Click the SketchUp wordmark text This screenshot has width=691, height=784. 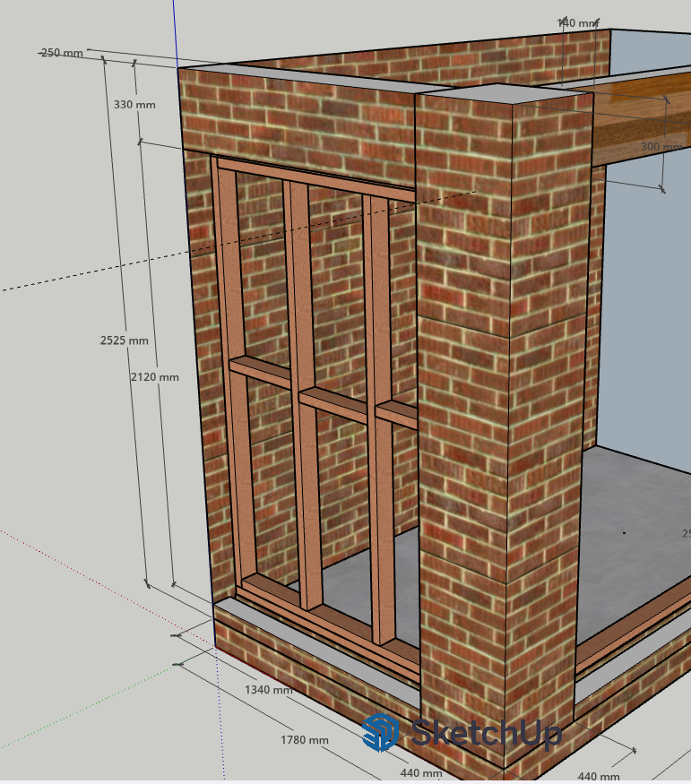pyautogui.click(x=485, y=732)
